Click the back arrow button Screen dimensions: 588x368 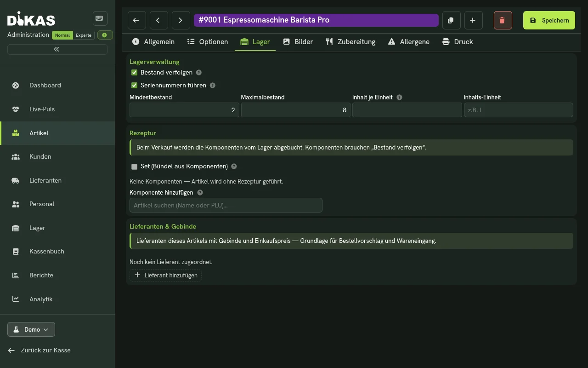tap(136, 20)
